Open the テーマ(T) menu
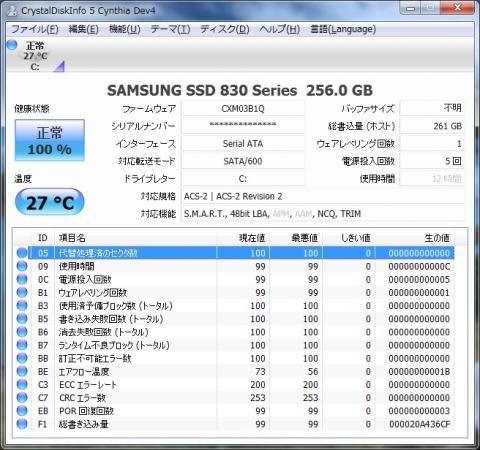 (170, 29)
